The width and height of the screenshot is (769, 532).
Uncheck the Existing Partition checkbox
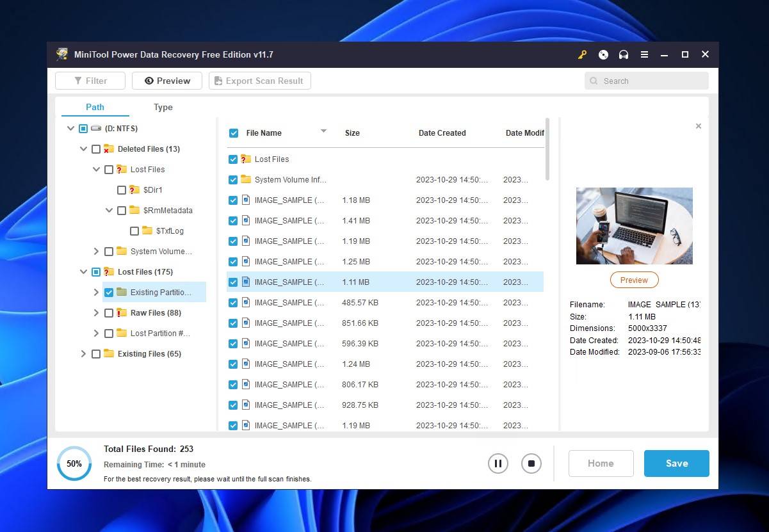pyautogui.click(x=109, y=293)
